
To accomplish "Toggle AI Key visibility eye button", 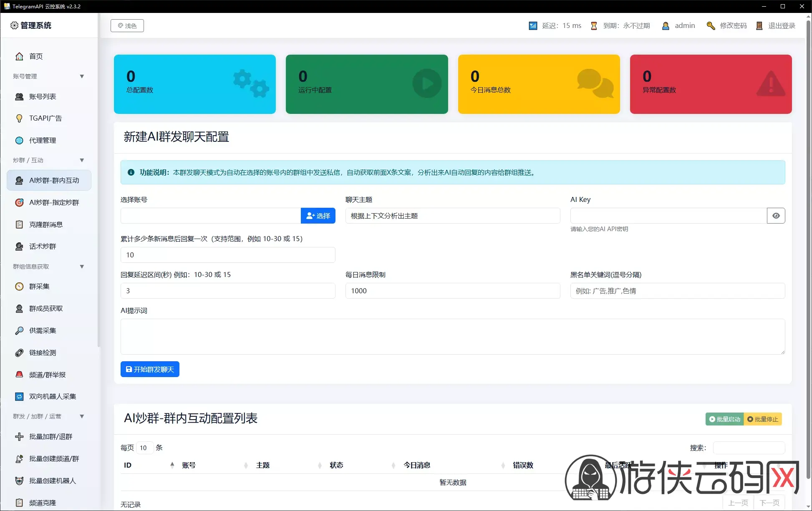I will [776, 216].
